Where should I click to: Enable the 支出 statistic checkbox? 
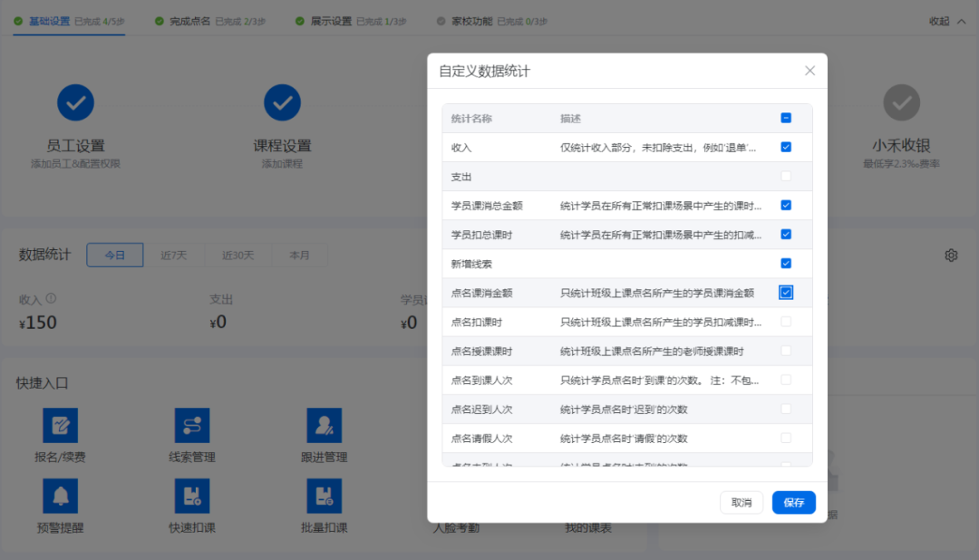click(x=786, y=176)
